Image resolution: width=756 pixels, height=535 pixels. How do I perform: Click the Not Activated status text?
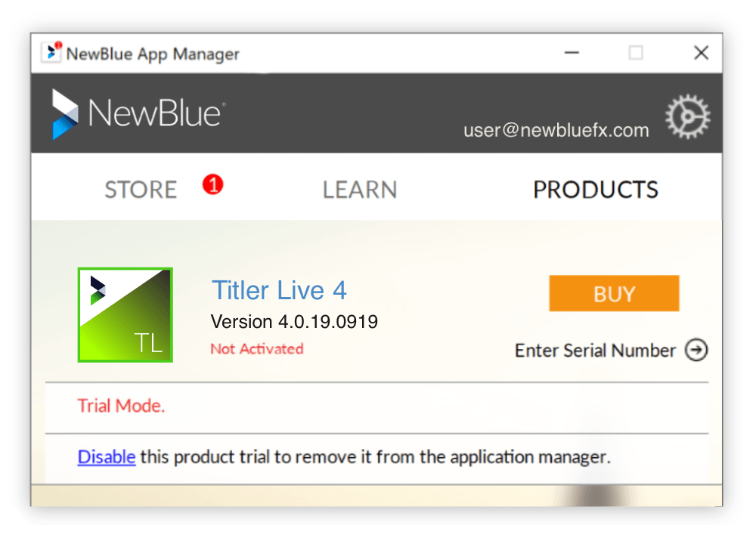pyautogui.click(x=257, y=348)
